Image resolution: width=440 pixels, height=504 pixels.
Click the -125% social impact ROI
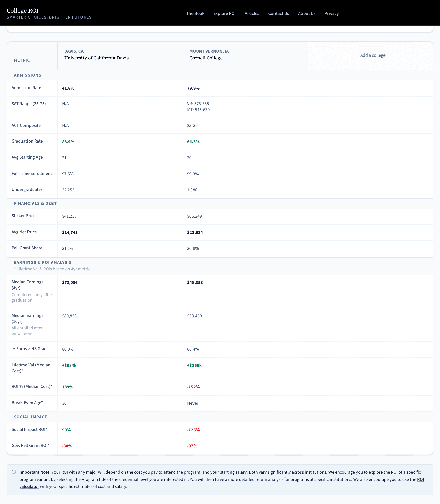pos(193,430)
